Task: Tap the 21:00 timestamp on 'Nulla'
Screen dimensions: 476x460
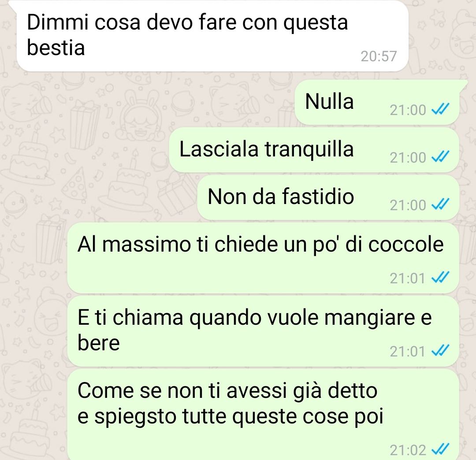Action: [x=408, y=110]
